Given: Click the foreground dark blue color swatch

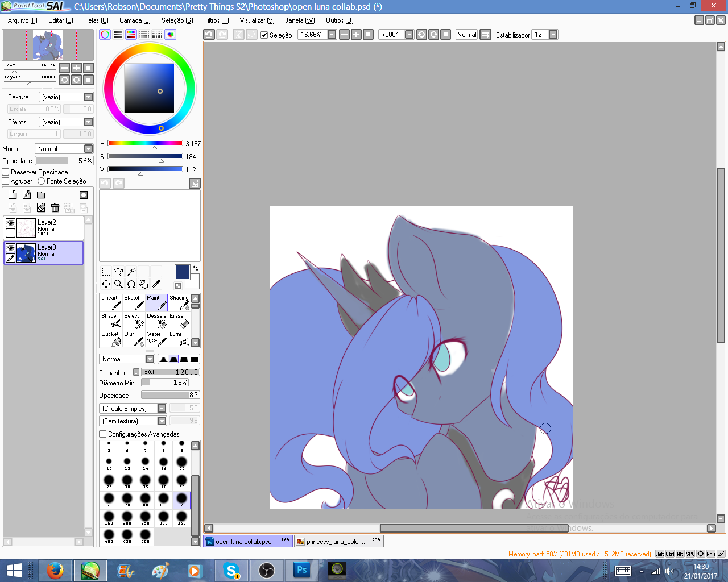Looking at the screenshot, I should (x=182, y=272).
